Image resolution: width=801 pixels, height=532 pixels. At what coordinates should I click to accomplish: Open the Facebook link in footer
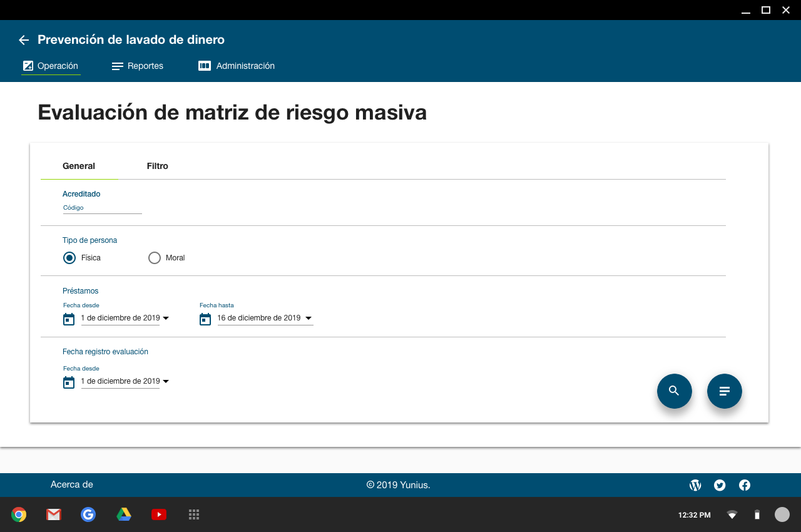[x=745, y=485]
